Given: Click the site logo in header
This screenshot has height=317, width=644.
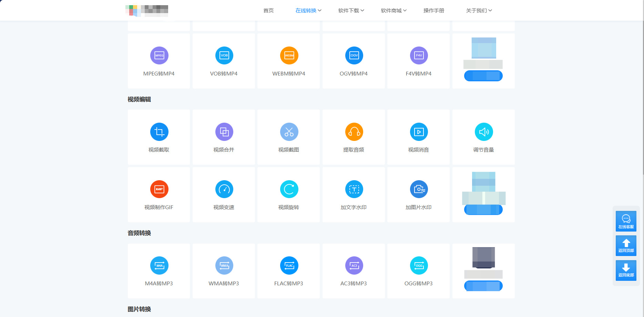Looking at the screenshot, I should 147,11.
